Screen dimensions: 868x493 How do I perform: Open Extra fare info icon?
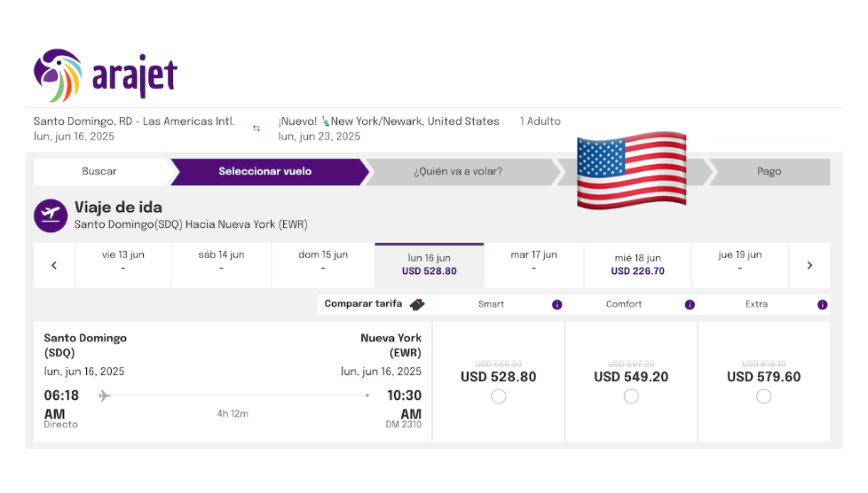[823, 305]
